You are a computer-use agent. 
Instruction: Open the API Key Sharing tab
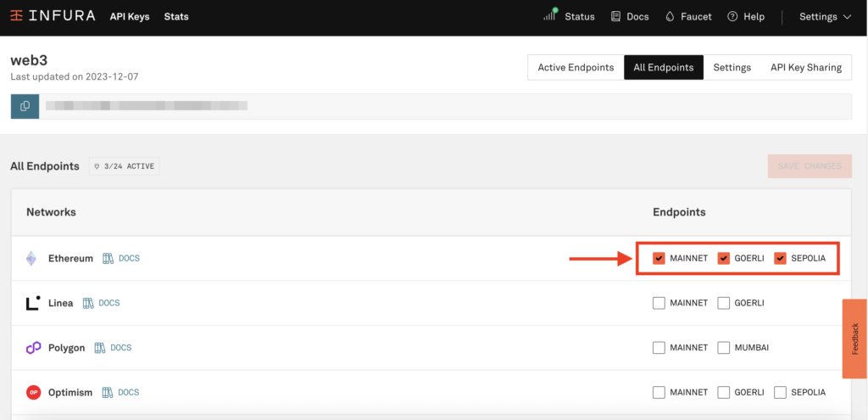(805, 68)
